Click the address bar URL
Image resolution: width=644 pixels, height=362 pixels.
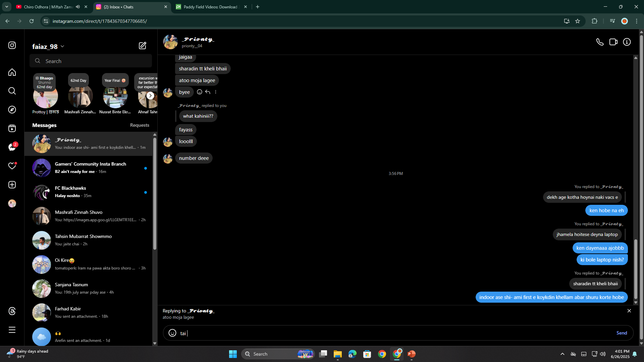point(100,21)
